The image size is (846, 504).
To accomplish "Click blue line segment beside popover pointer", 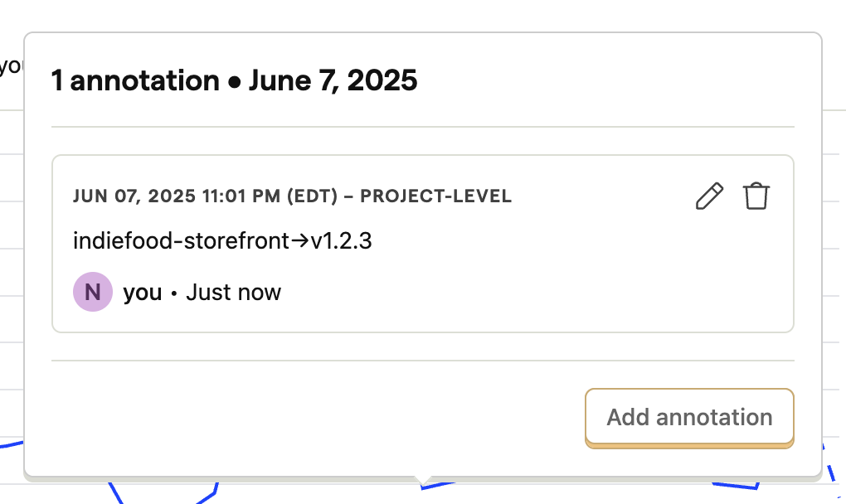I will point(438,485).
